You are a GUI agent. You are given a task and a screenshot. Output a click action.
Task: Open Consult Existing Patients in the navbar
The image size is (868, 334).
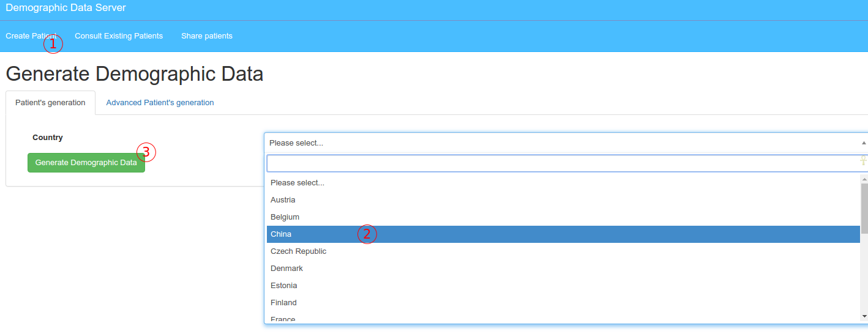pyautogui.click(x=119, y=36)
